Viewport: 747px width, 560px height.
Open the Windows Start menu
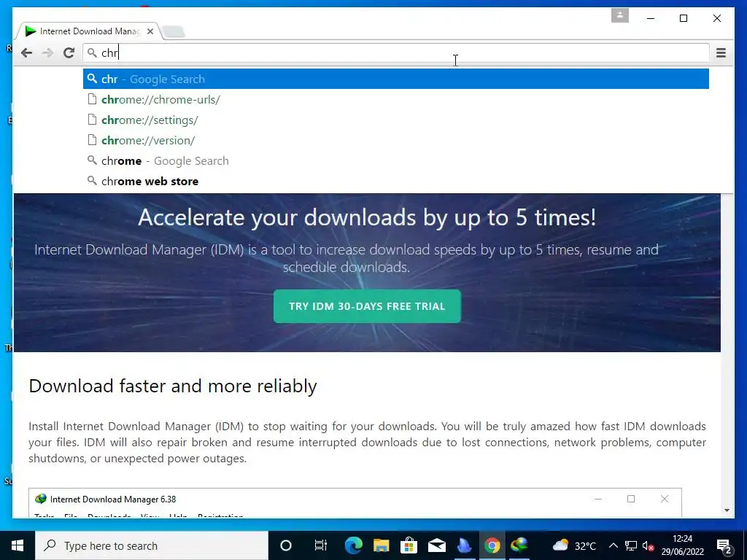[18, 545]
